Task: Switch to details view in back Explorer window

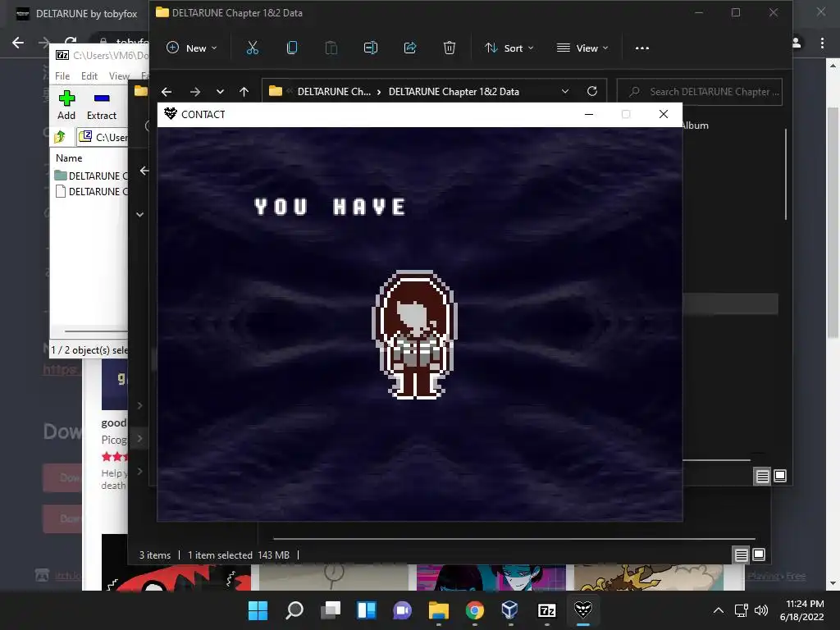Action: 741,555
